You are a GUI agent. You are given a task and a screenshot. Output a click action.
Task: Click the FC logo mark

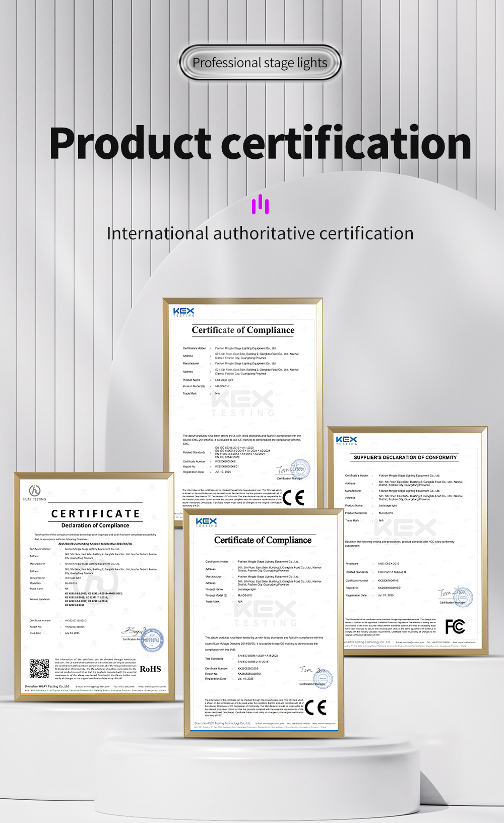pos(455,627)
